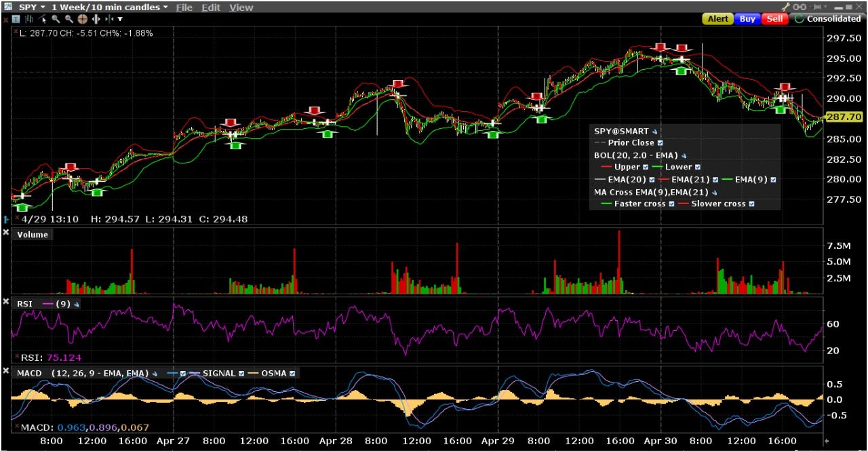Screen dimensions: 868x451
Task: Open the 1 Week/10 min candles period dropdown
Action: pos(110,7)
